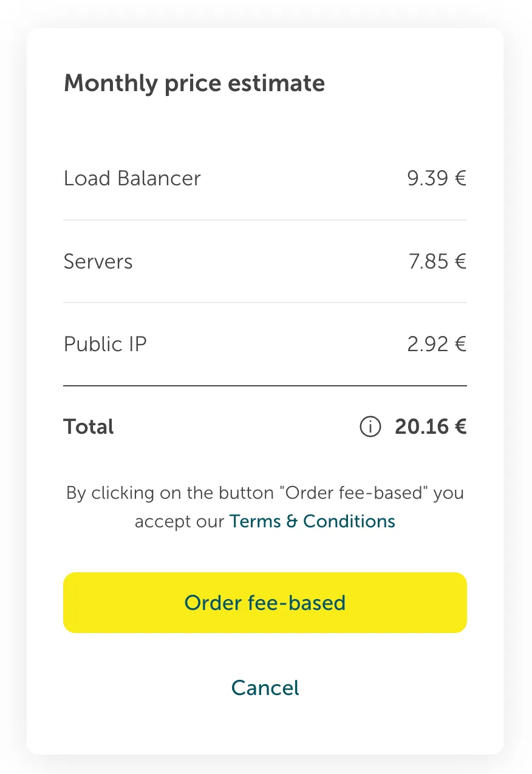Screen dimensions: 532x774
Task: Click the 7.85 € Servers price
Action: 436,262
